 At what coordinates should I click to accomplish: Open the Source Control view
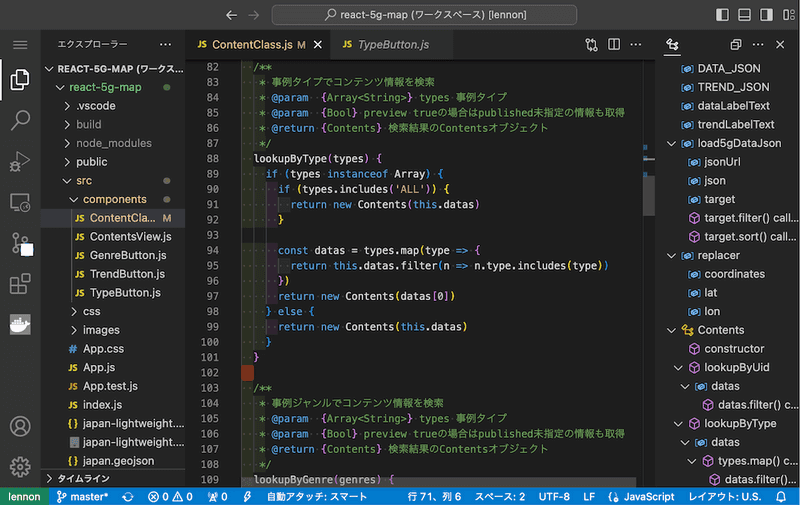click(20, 243)
